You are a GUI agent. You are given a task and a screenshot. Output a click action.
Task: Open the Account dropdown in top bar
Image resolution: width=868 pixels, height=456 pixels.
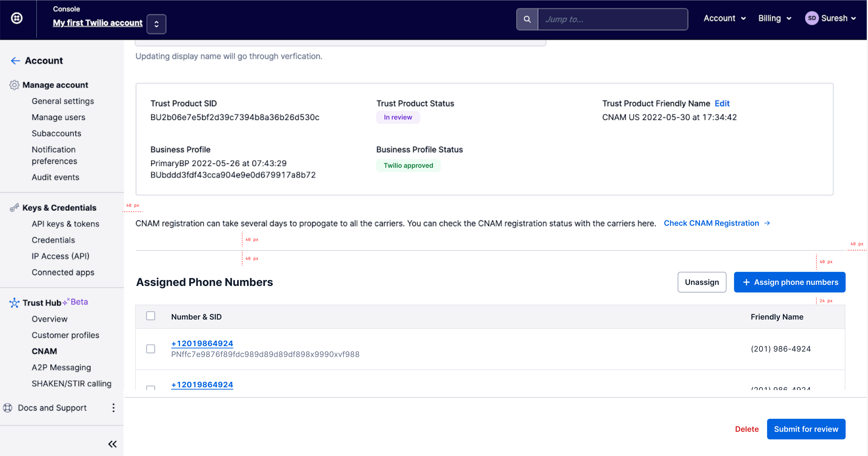[x=725, y=18]
